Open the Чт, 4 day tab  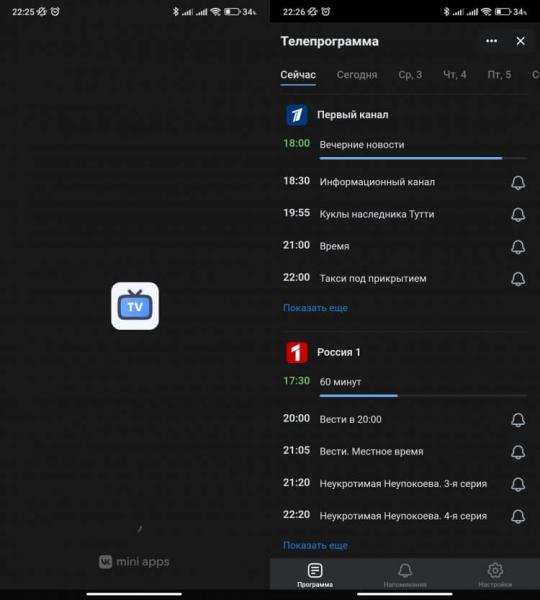click(x=454, y=75)
